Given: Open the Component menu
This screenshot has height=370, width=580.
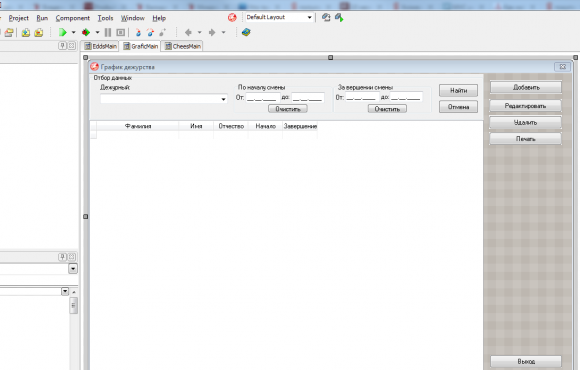Looking at the screenshot, I should click(72, 18).
